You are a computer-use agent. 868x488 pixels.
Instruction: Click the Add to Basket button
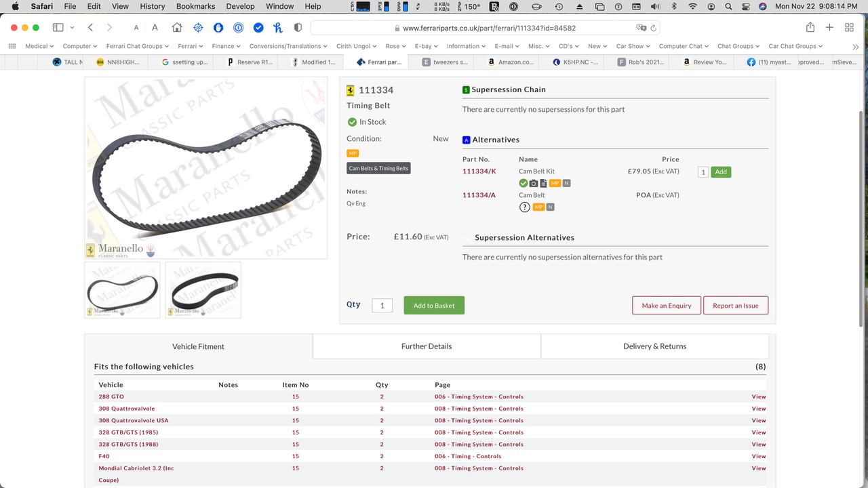coord(434,305)
